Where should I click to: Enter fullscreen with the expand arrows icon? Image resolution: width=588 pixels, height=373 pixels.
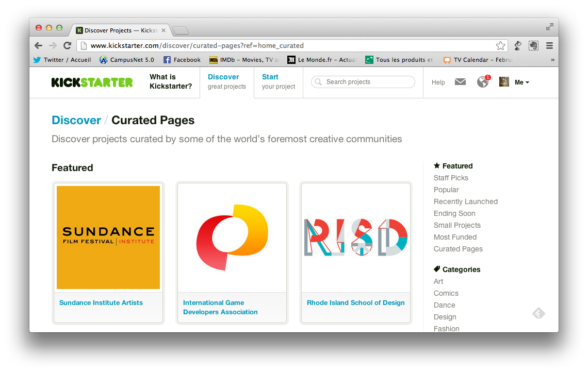click(550, 27)
